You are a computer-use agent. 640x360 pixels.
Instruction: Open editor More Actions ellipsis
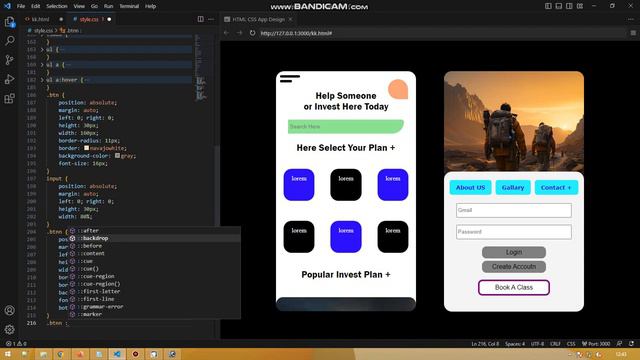211,19
